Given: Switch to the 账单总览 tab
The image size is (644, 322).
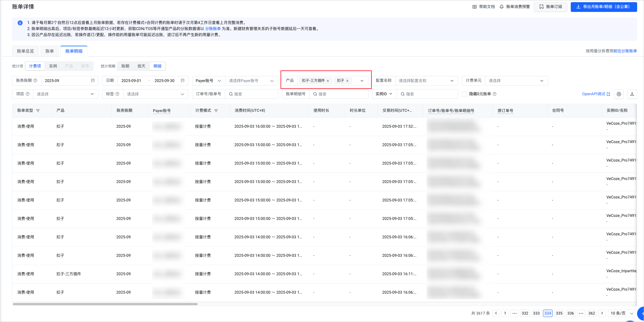Looking at the screenshot, I should [25, 51].
